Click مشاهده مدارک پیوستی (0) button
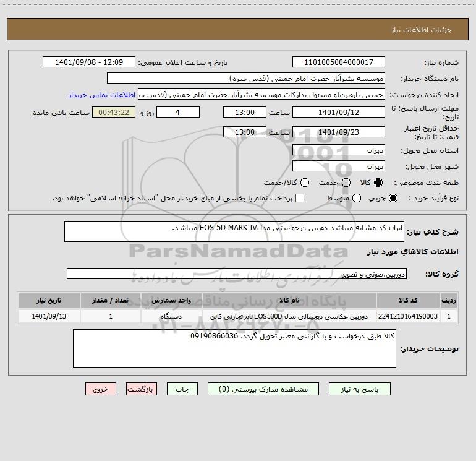 (x=263, y=389)
